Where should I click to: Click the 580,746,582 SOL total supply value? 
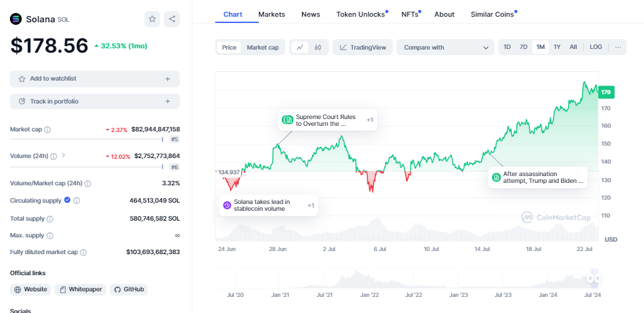point(155,219)
